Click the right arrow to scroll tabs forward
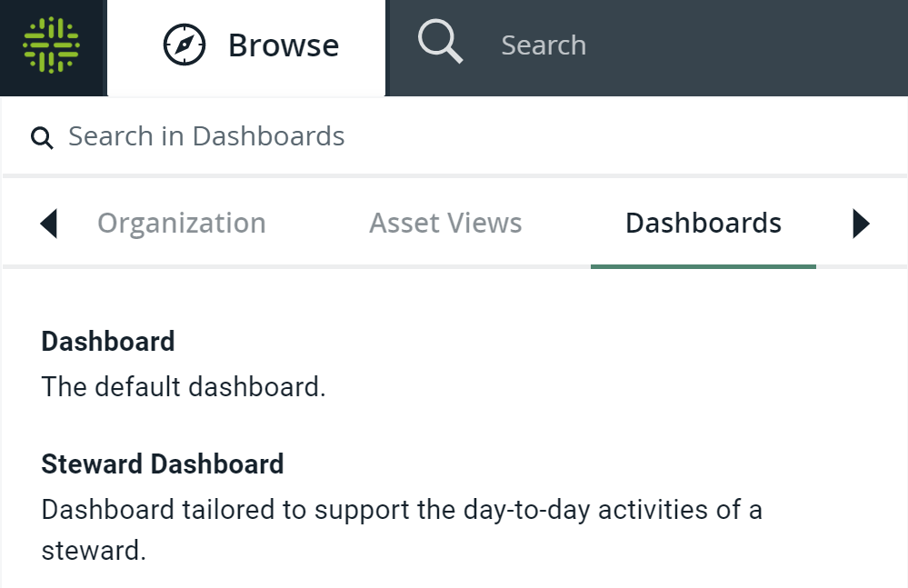The width and height of the screenshot is (908, 588). pyautogui.click(x=860, y=223)
